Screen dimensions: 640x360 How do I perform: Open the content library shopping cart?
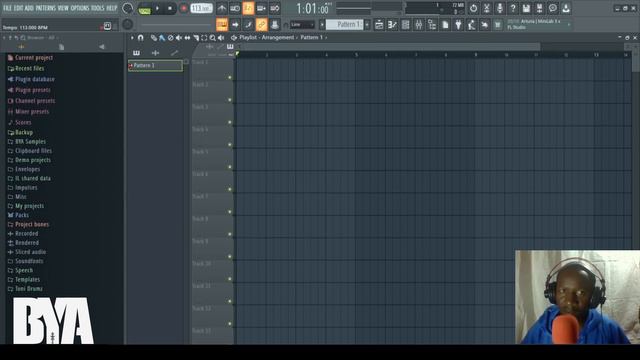[498, 25]
